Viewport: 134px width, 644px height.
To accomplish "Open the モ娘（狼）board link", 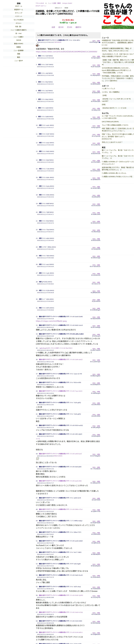I will (x=19, y=27).
